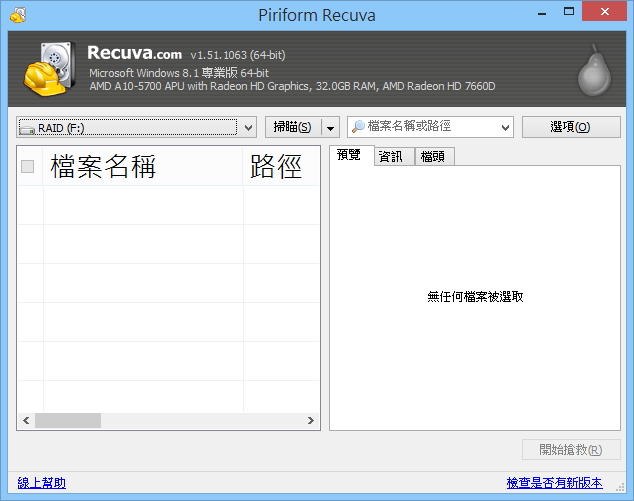The height and width of the screenshot is (501, 634).
Task: Sort by the 路徑 column header
Action: tap(281, 166)
